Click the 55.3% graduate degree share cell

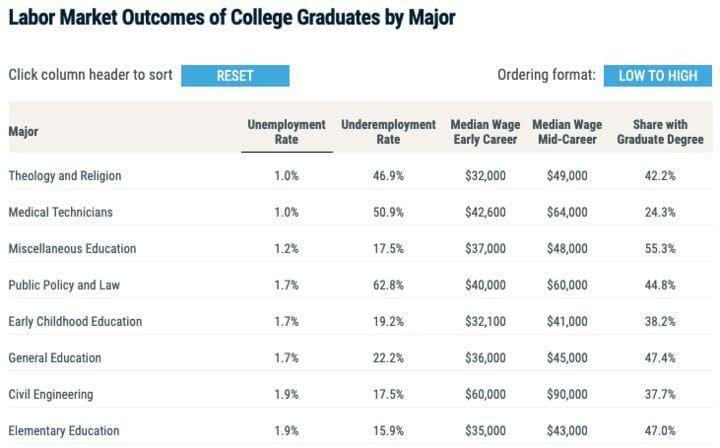coord(659,249)
